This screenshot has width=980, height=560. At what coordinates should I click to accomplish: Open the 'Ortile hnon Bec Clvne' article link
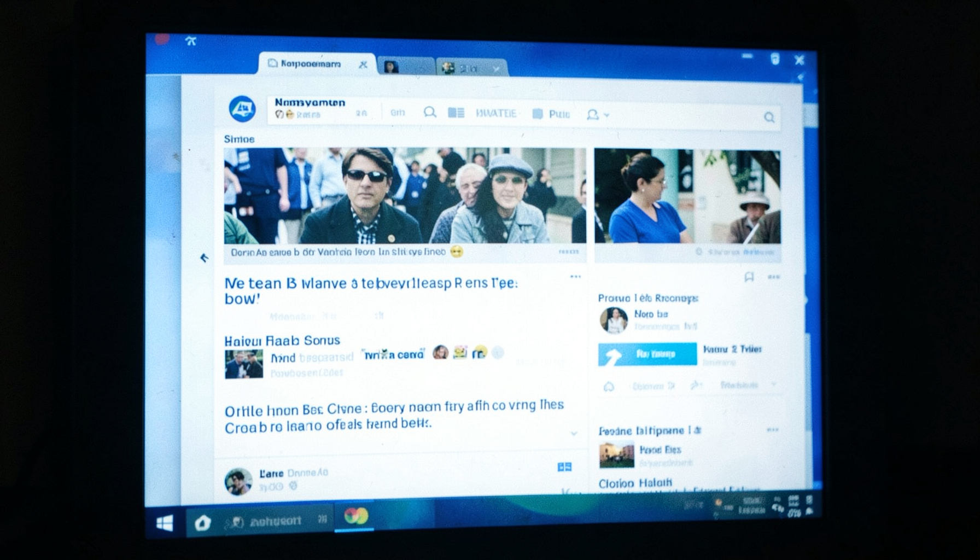394,416
